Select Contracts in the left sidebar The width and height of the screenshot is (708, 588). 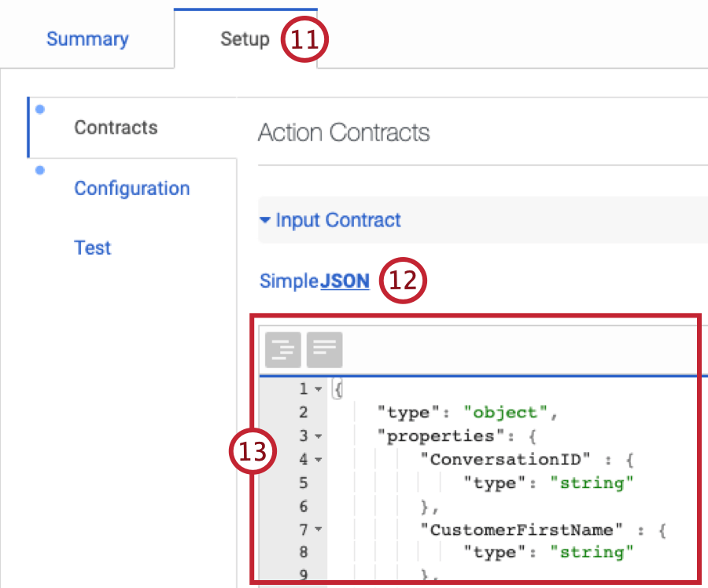coord(116,127)
